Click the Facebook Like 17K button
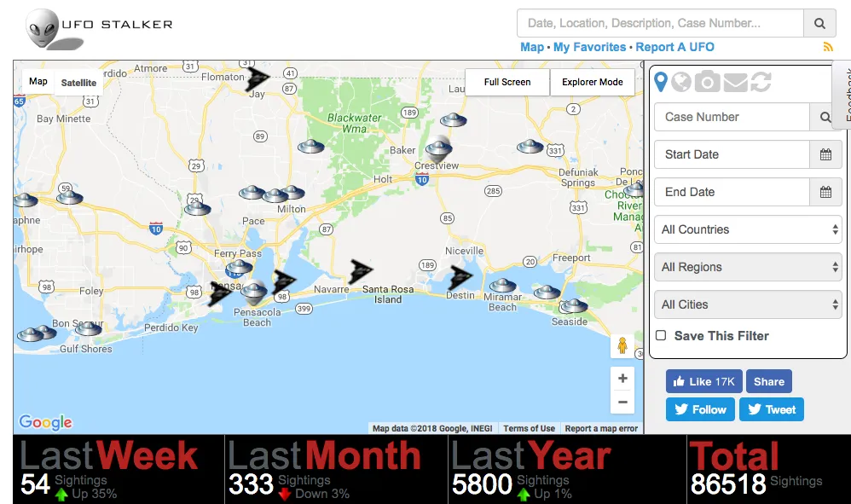The height and width of the screenshot is (504, 851). pos(704,381)
